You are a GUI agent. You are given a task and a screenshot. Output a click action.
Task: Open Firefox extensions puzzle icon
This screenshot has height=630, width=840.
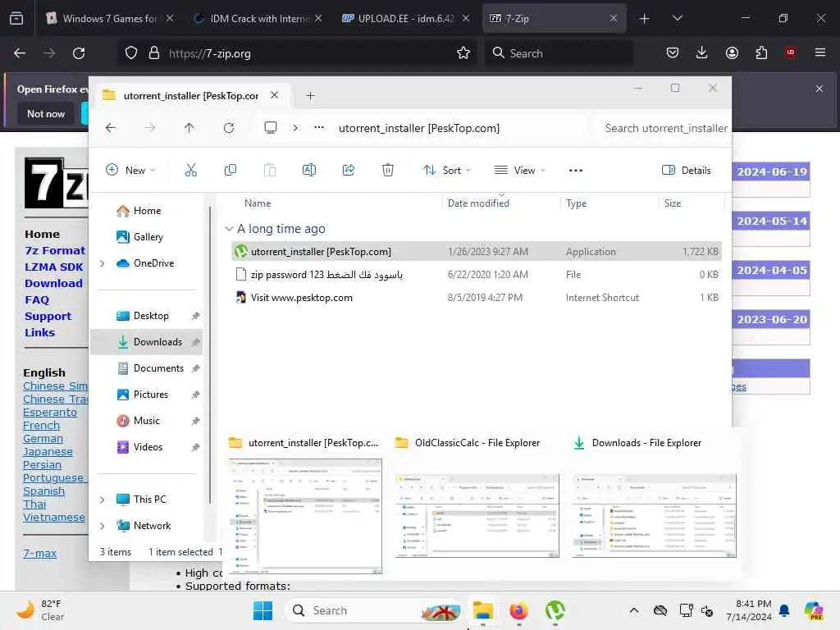point(761,52)
